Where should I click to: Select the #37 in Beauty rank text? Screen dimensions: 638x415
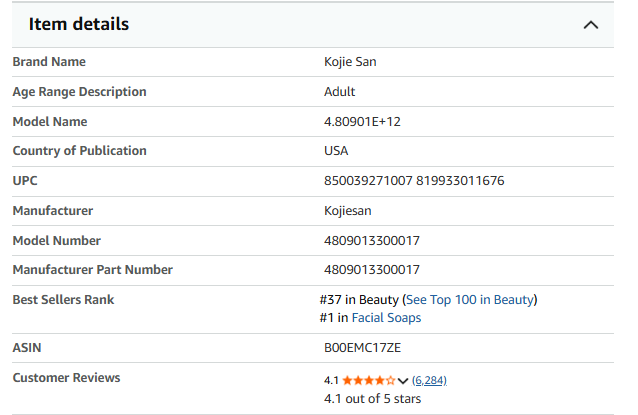pyautogui.click(x=359, y=300)
